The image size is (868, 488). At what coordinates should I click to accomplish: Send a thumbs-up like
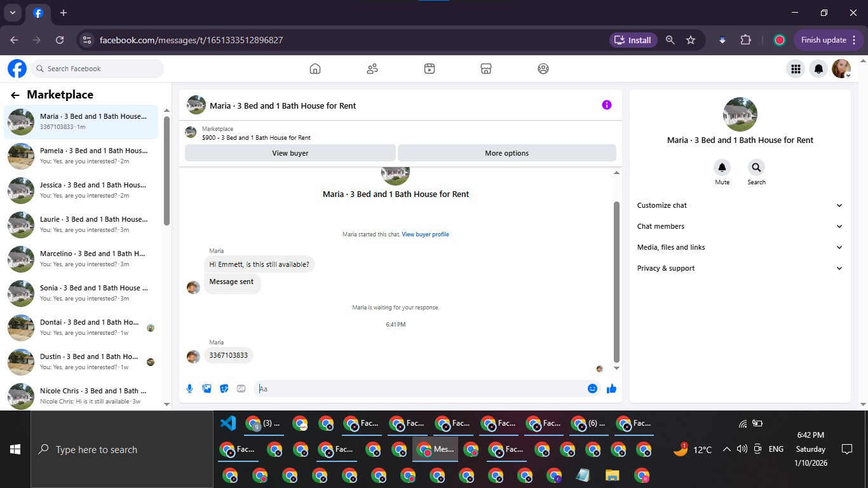[611, 388]
